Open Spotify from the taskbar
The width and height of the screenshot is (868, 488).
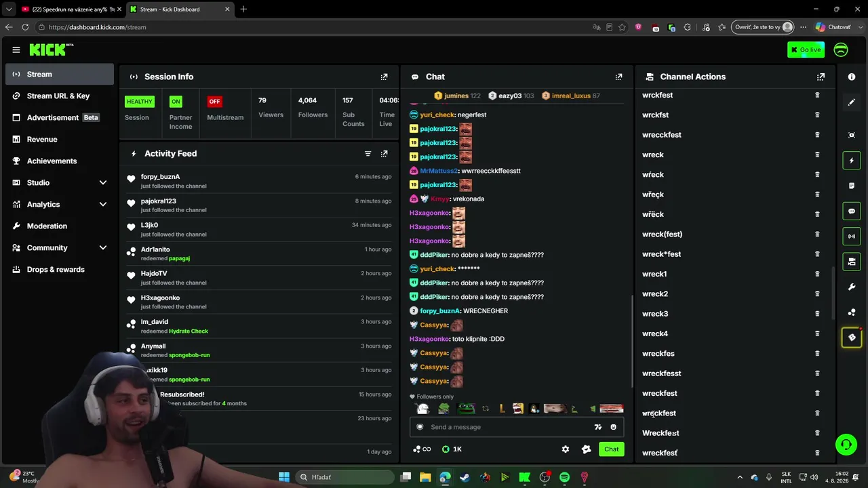tap(565, 477)
